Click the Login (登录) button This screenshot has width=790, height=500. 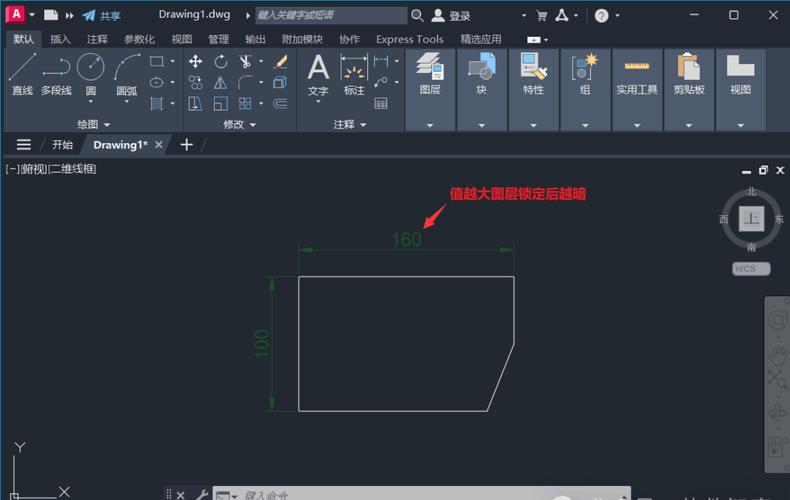451,16
